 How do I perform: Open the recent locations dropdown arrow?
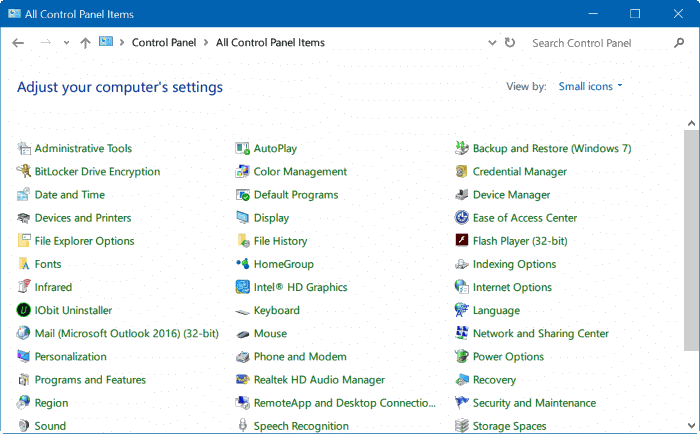click(66, 43)
